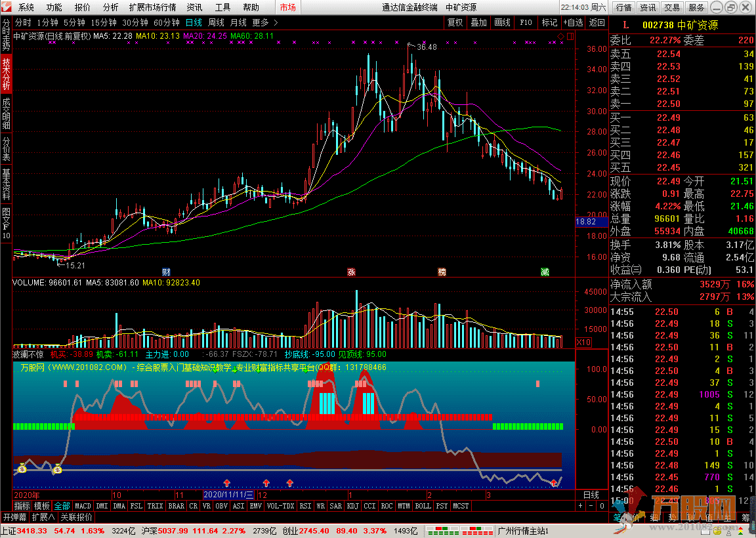
Task: Click the 榜 info marker under the chart
Action: point(442,272)
